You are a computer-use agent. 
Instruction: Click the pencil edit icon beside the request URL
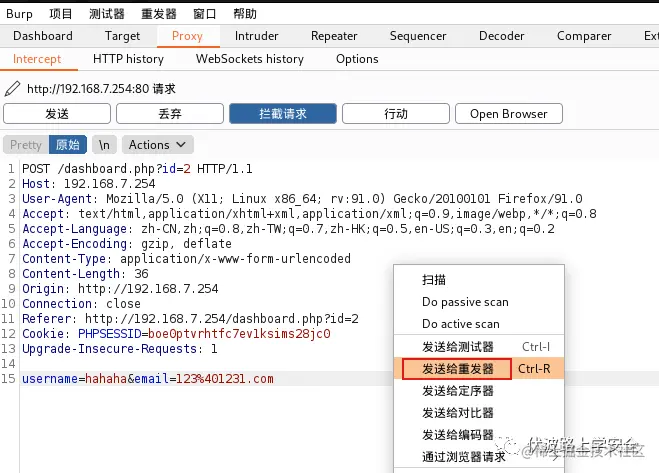(12, 89)
